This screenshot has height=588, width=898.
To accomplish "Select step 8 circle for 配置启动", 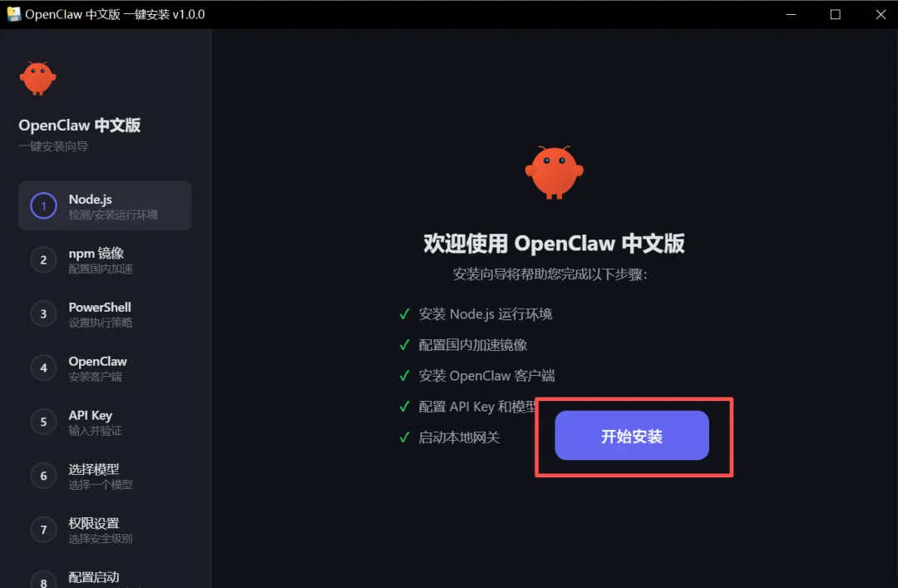I will pyautogui.click(x=43, y=580).
